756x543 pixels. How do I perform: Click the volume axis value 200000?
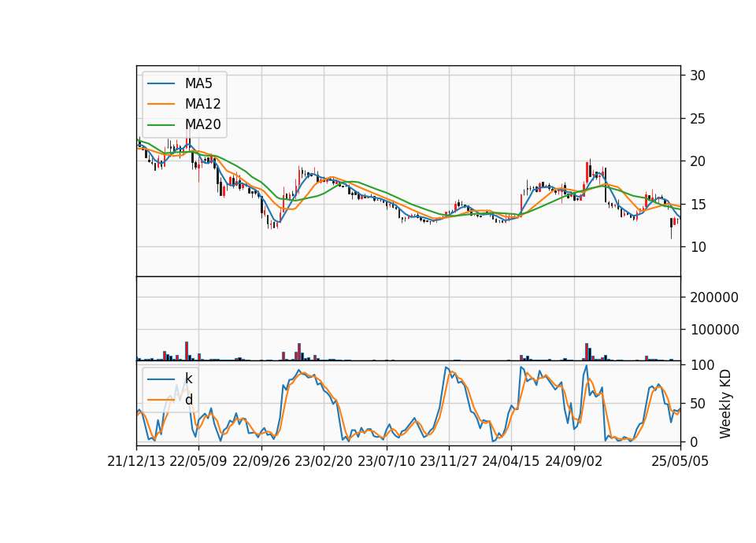click(x=714, y=297)
